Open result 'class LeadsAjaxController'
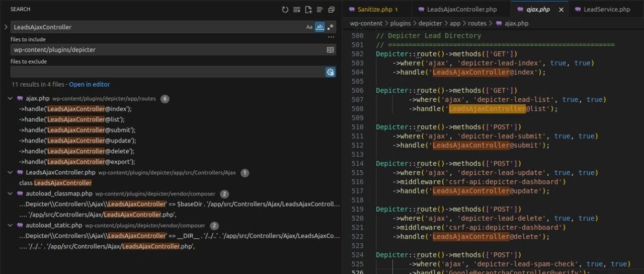 click(55, 183)
